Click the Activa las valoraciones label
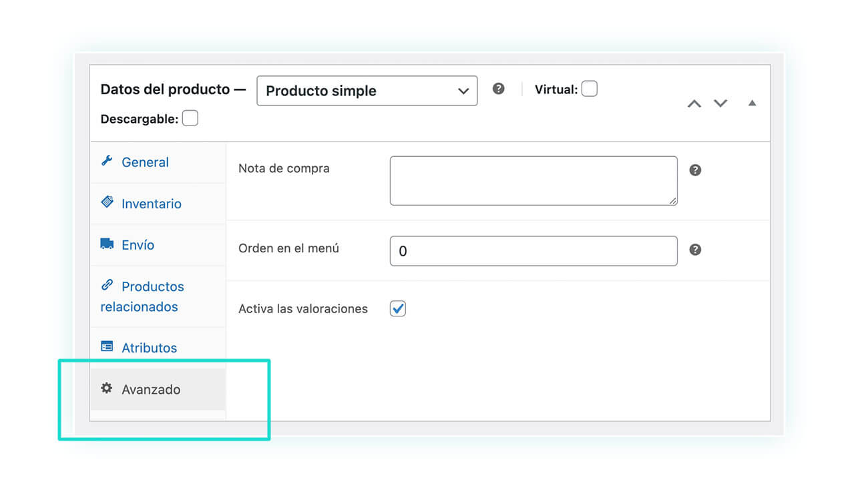Screen dimensions: 868x478 click(x=303, y=308)
